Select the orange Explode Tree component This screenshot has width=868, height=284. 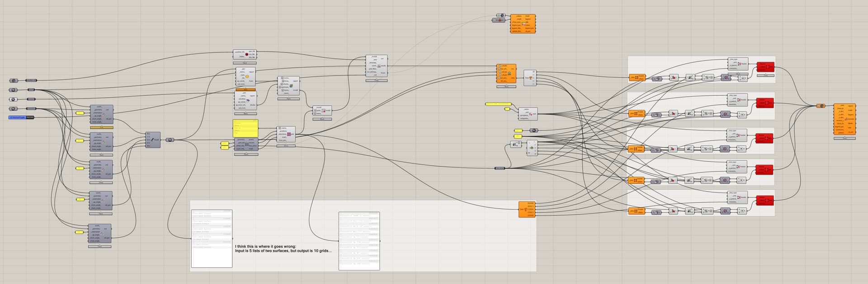[527, 209]
